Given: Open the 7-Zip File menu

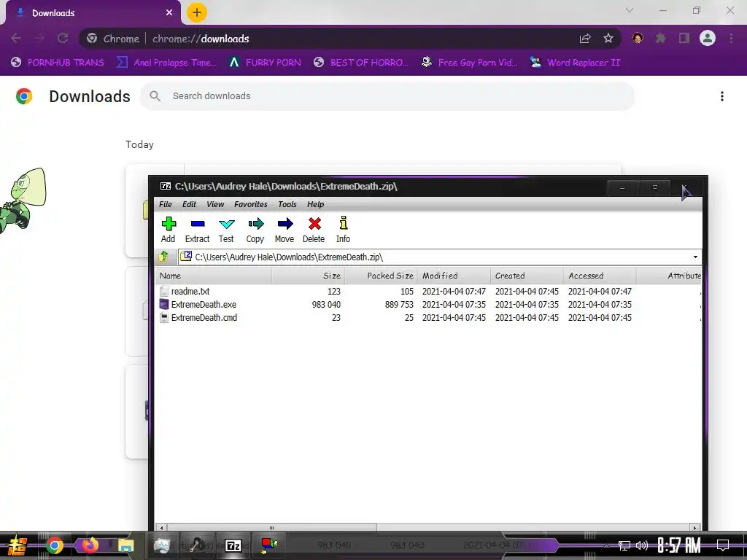Looking at the screenshot, I should 166,204.
